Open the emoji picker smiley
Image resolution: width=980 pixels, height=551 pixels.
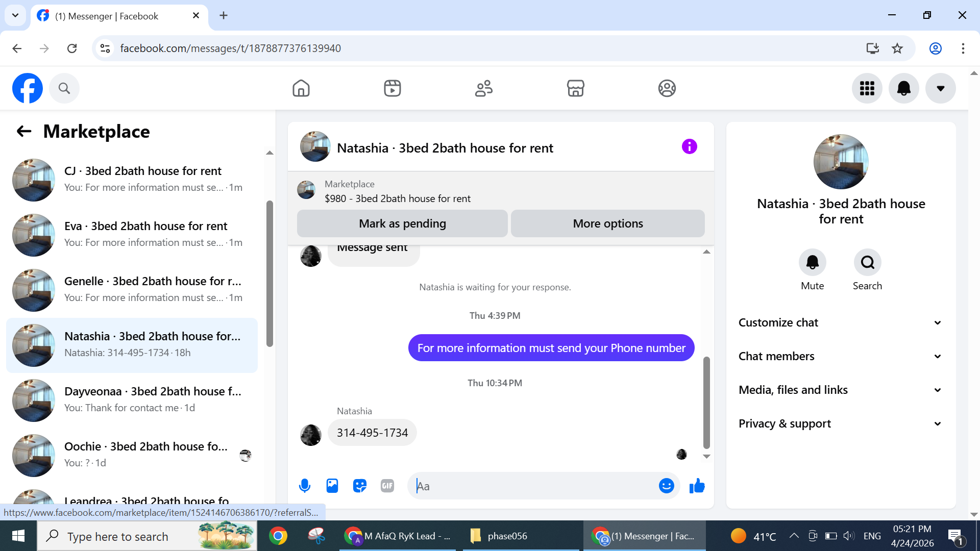666,486
